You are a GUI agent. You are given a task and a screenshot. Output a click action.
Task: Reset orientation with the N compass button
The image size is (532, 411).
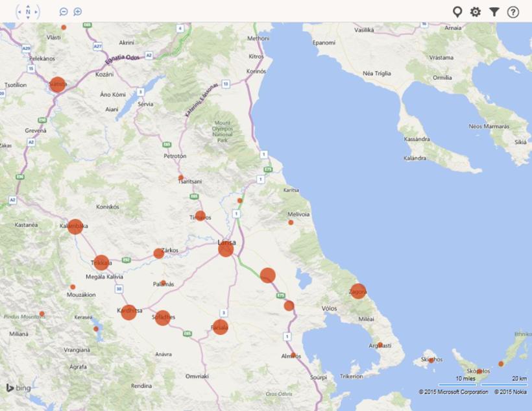click(28, 12)
